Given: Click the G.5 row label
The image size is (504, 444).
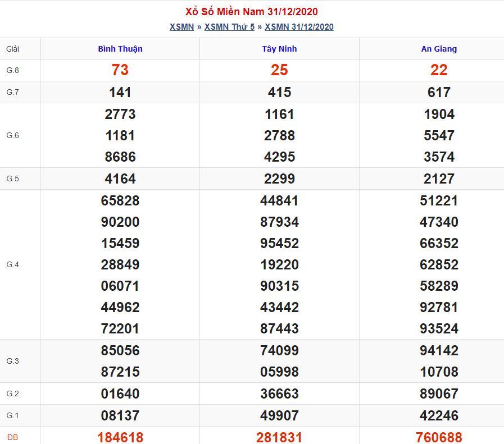Looking at the screenshot, I should 12,178.
